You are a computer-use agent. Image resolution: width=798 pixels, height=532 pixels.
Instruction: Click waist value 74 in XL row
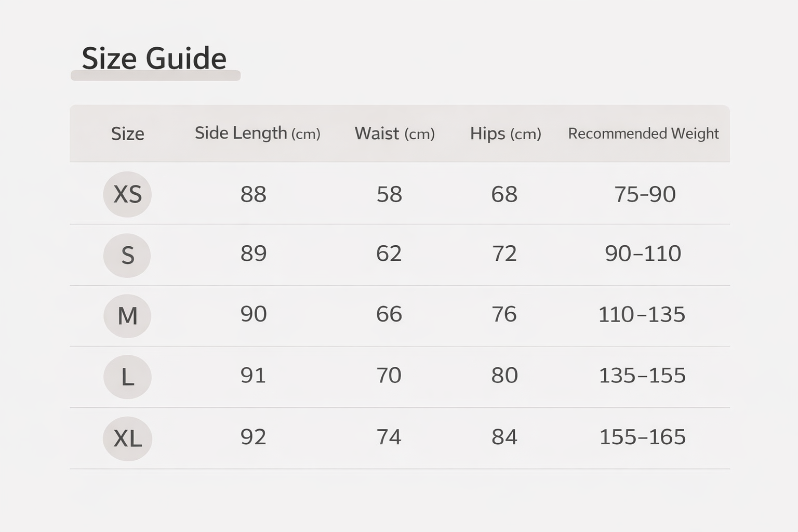pyautogui.click(x=389, y=437)
